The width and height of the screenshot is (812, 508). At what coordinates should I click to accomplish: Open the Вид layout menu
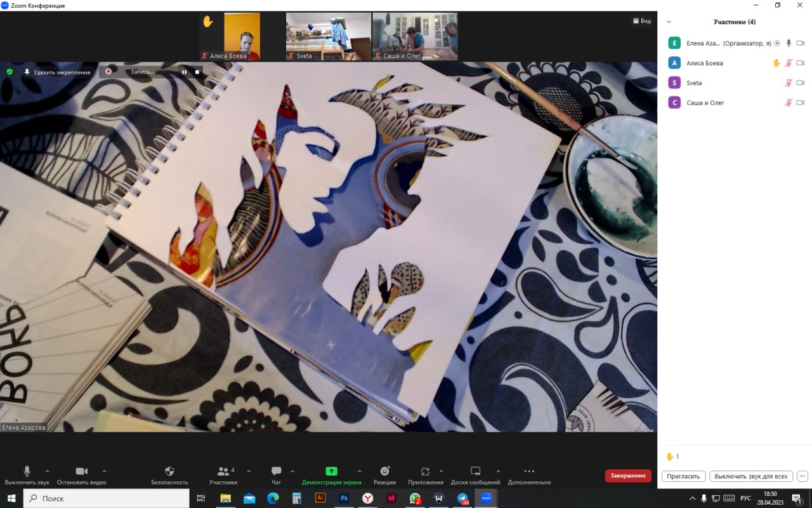[641, 21]
